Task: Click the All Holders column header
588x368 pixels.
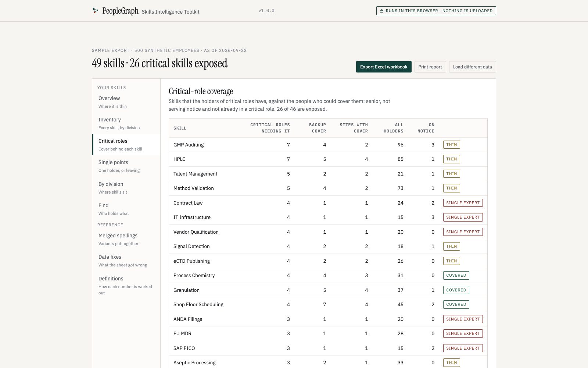Action: pos(393,128)
